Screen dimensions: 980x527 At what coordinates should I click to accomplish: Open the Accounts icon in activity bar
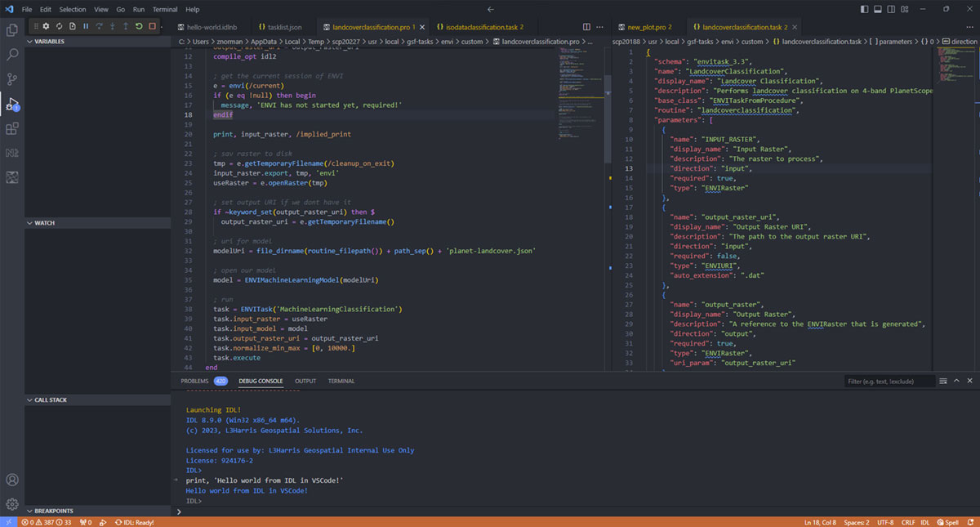(x=12, y=480)
